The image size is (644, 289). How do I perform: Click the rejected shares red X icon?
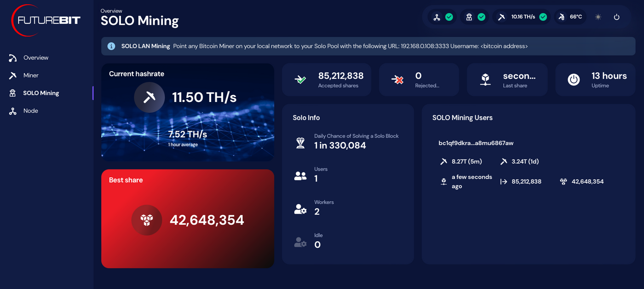397,79
